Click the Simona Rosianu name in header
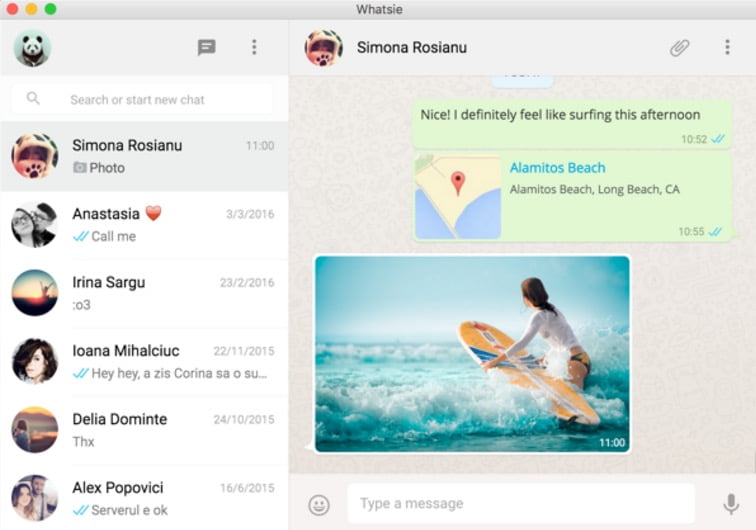 (412, 47)
